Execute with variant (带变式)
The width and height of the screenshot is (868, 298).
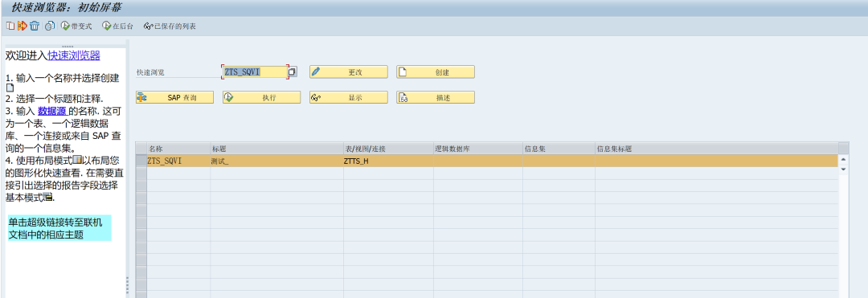pyautogui.click(x=76, y=26)
